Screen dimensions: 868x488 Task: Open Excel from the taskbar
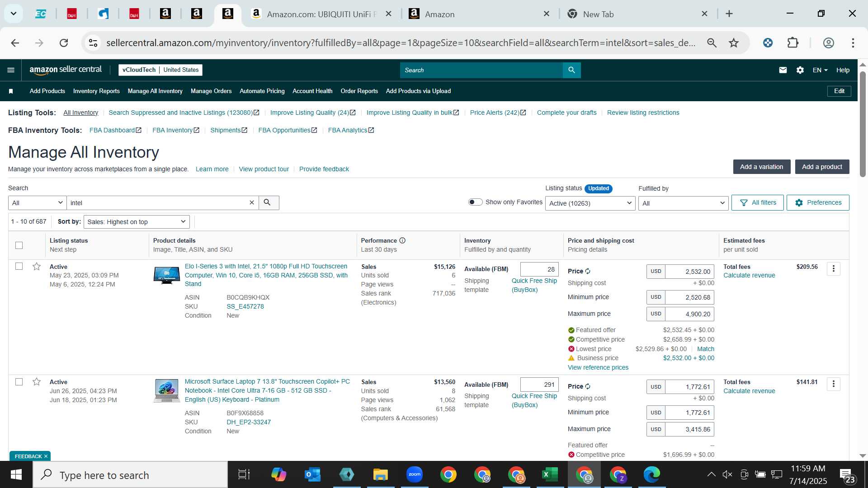click(x=550, y=475)
